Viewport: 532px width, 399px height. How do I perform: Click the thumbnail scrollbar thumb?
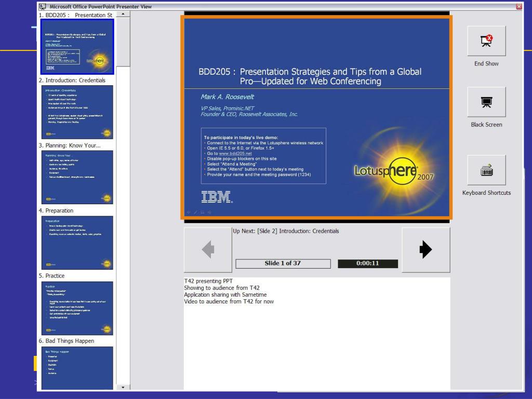123,42
